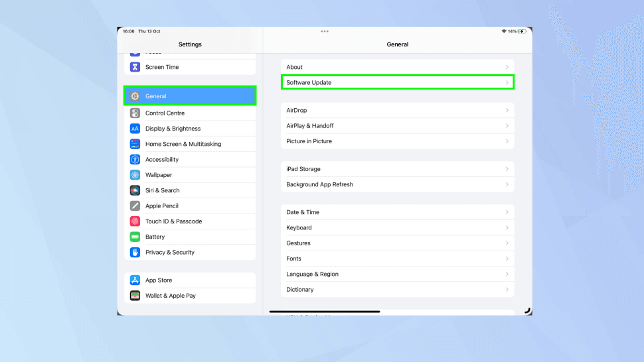Expand the About row chevron
Image resolution: width=644 pixels, height=362 pixels.
coord(507,67)
